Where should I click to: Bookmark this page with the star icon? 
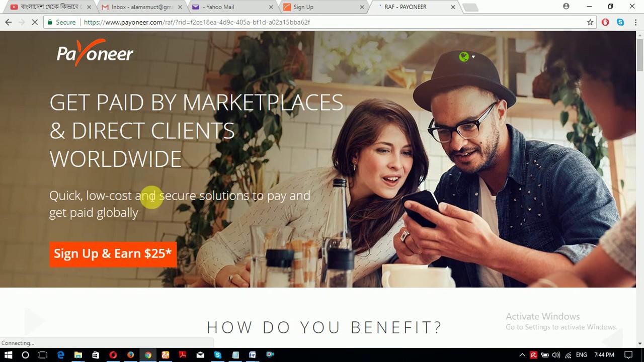click(x=590, y=22)
